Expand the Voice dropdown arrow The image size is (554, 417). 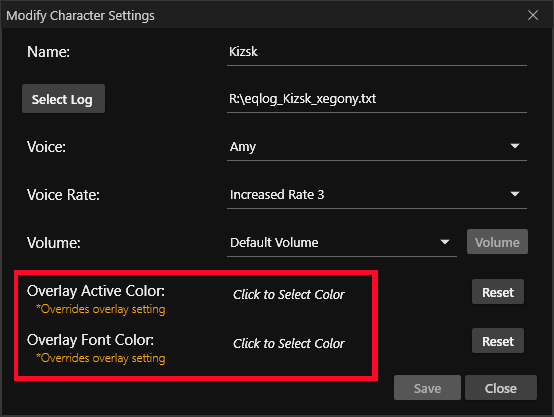pos(515,146)
